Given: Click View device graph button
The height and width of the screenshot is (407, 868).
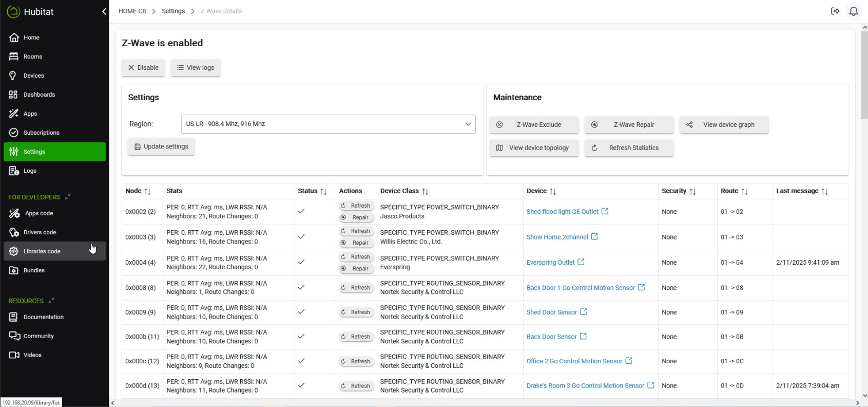Looking at the screenshot, I should coord(724,125).
